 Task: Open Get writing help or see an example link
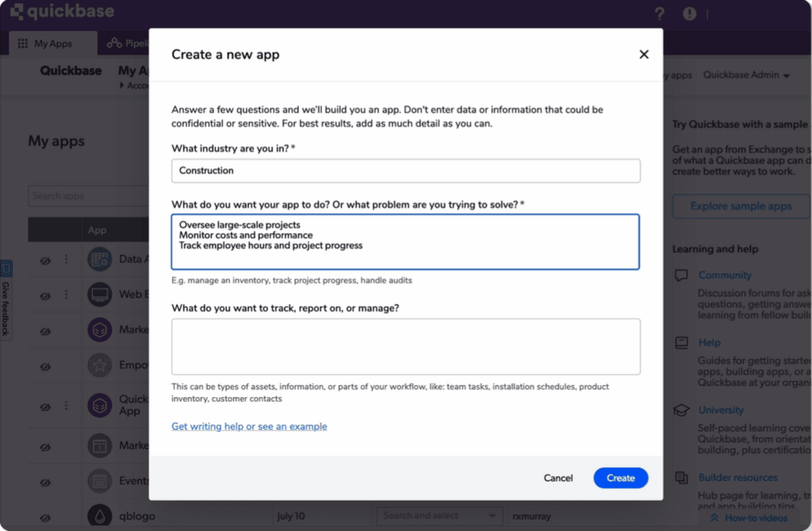point(249,426)
